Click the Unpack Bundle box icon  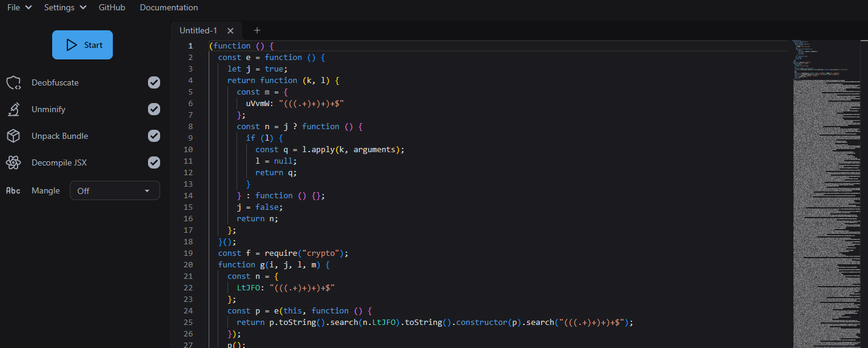[x=13, y=136]
